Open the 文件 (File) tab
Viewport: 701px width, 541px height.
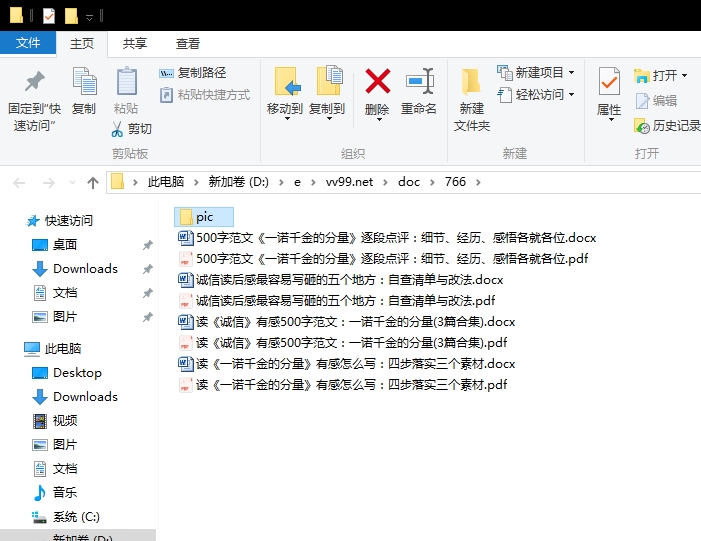coord(28,43)
